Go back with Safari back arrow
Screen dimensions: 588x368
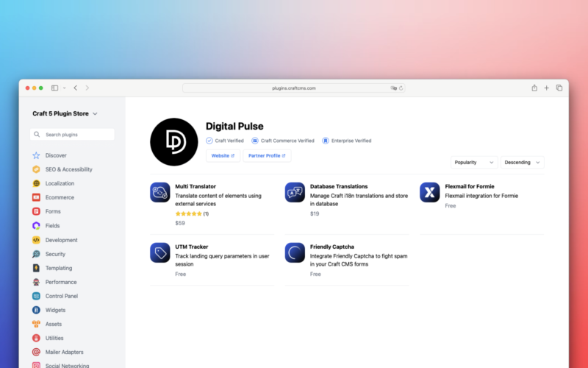76,88
